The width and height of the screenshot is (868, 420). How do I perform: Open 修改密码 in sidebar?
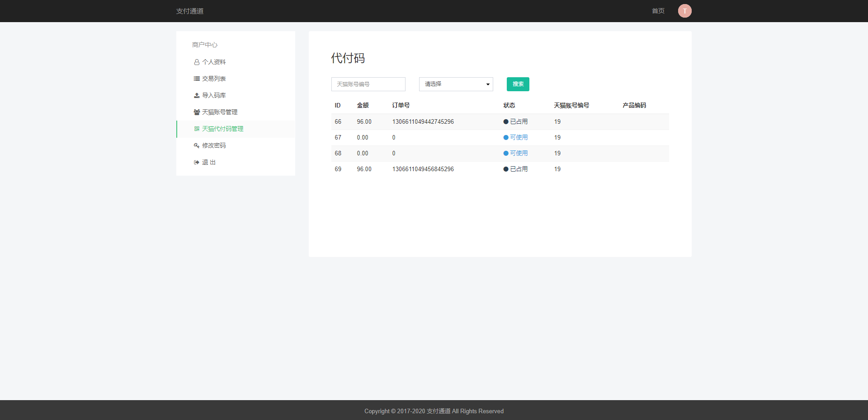click(x=236, y=145)
